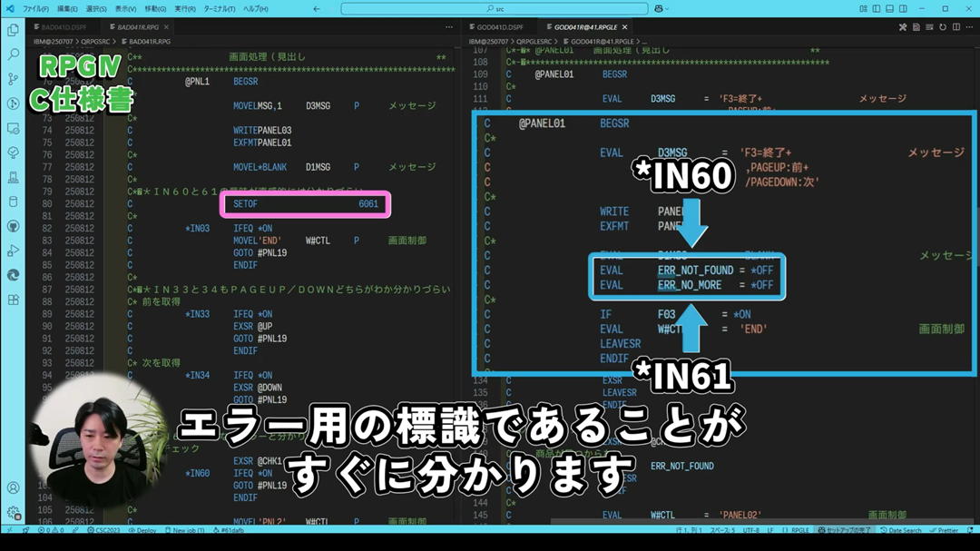Click the Prettier status bar item
The height and width of the screenshot is (551, 980).
[x=946, y=530]
